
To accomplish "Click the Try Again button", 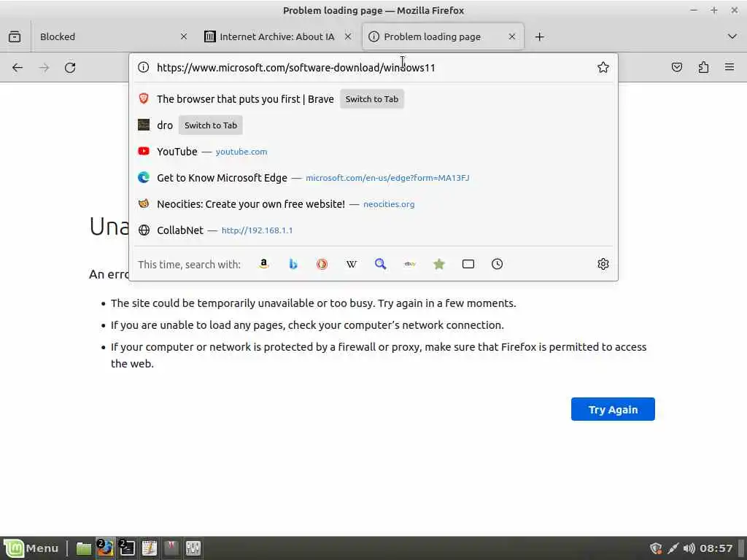I will [x=613, y=409].
